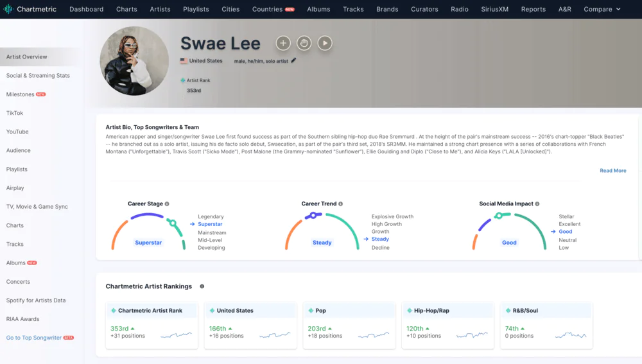This screenshot has width=642, height=364.
Task: Click up arrow next to 166th rank
Action: (x=230, y=329)
